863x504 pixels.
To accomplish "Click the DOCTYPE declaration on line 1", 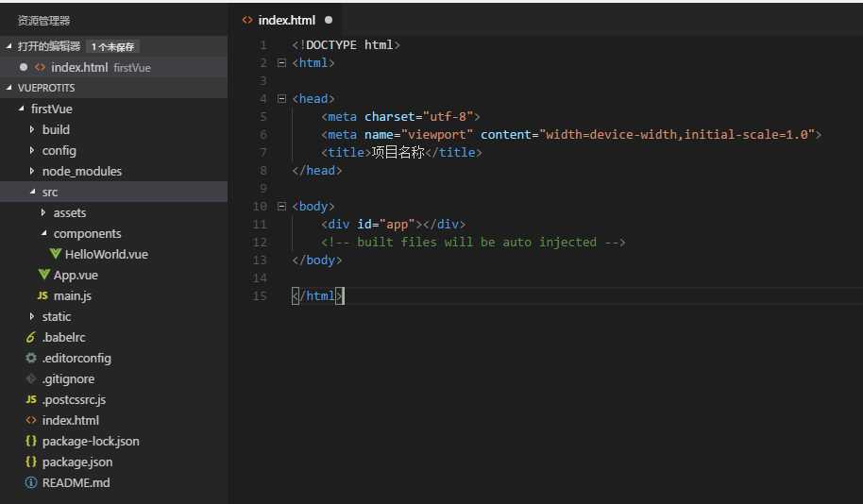I will 347,44.
